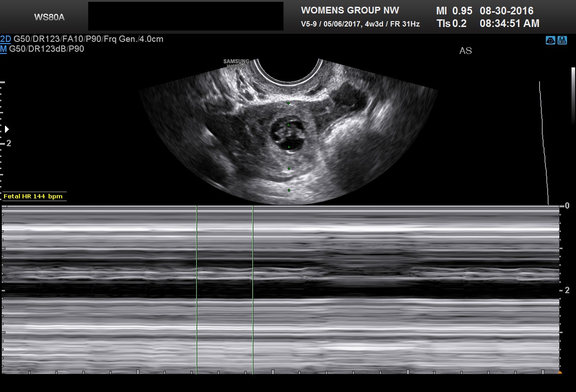
Task: Click the WS80A device name
Action: (49, 18)
